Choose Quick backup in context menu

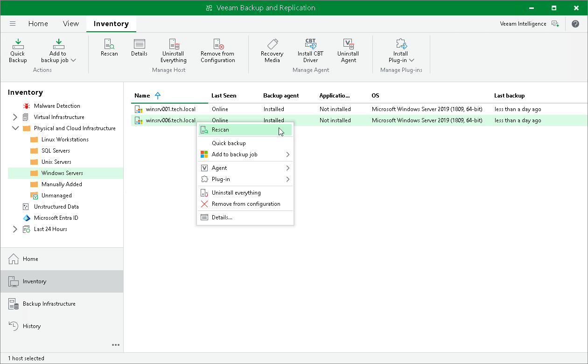(x=245, y=143)
